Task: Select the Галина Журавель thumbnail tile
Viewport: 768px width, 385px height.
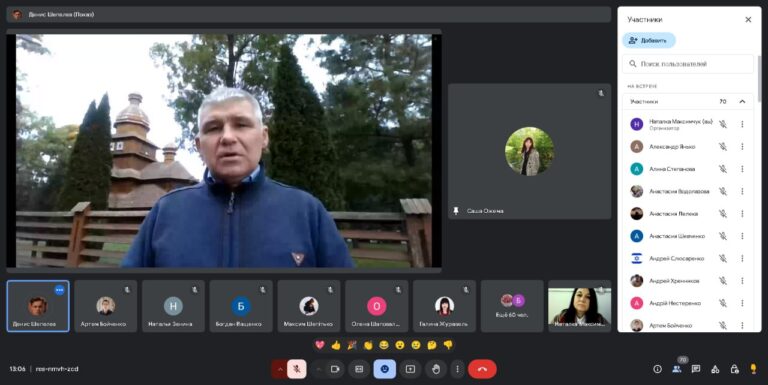Action: click(x=444, y=306)
